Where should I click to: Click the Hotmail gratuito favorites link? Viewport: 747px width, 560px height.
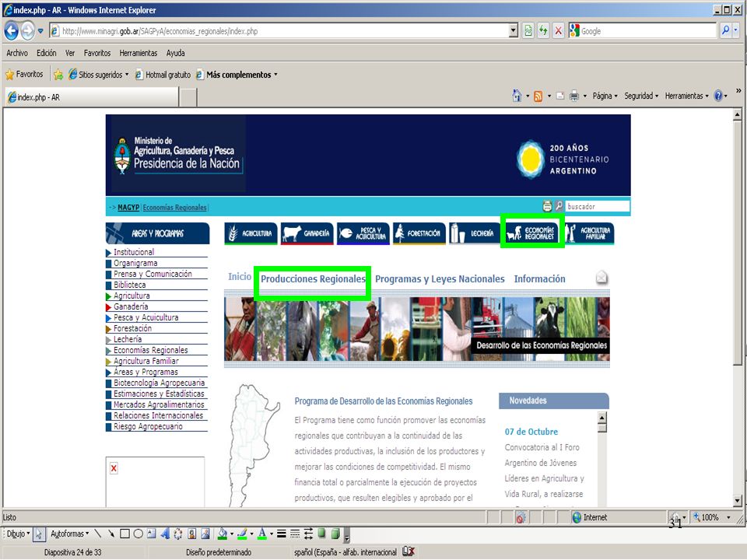(x=163, y=75)
